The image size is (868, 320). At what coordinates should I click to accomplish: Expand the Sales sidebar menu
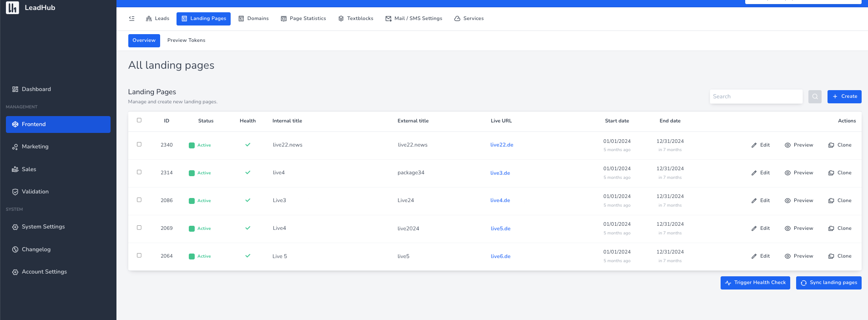pyautogui.click(x=29, y=169)
